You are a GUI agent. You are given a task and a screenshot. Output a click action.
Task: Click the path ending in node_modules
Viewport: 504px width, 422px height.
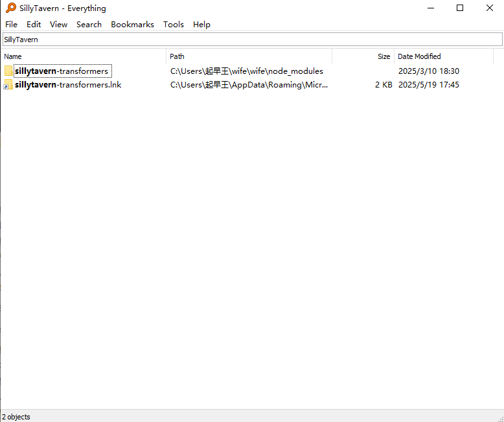247,71
